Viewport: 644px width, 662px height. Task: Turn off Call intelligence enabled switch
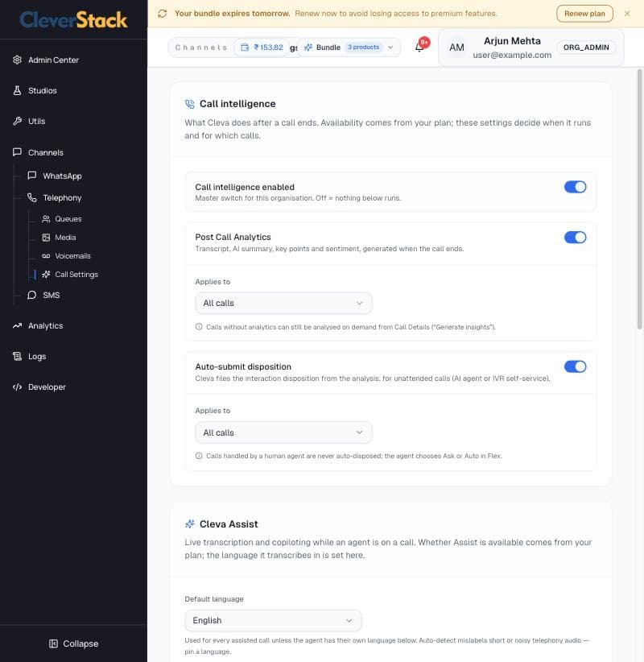pos(576,187)
